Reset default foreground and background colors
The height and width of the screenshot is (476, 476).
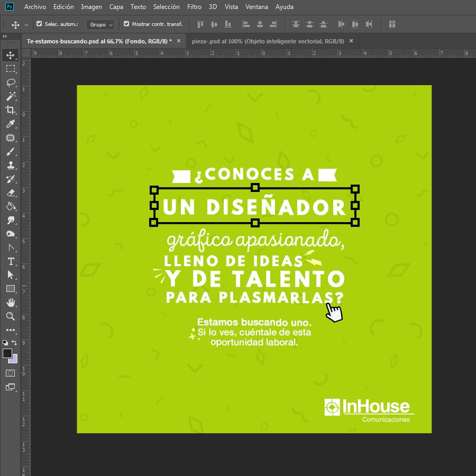point(5,343)
